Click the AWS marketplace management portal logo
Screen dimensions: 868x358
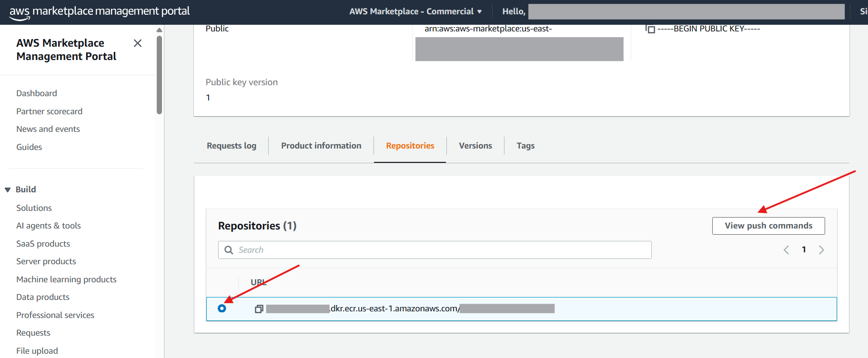click(100, 12)
